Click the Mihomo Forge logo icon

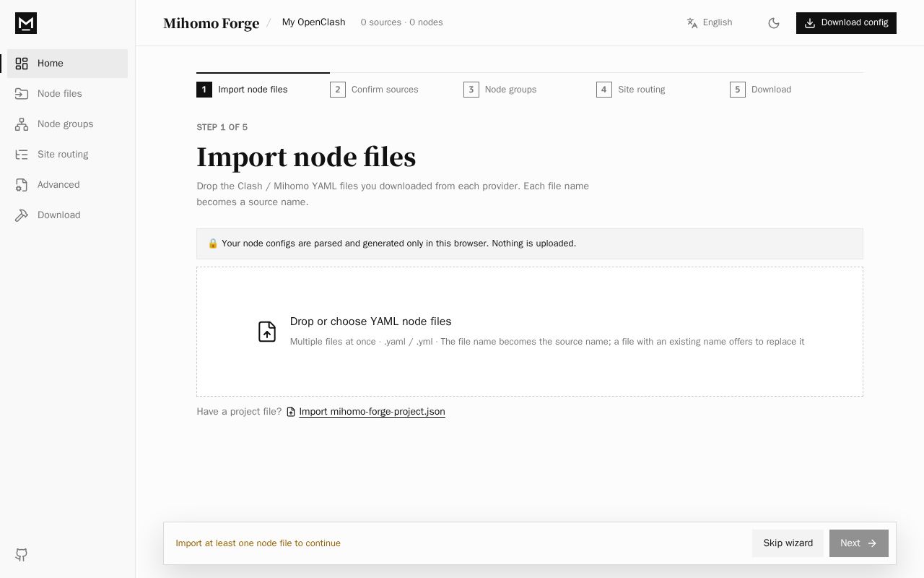coord(26,23)
